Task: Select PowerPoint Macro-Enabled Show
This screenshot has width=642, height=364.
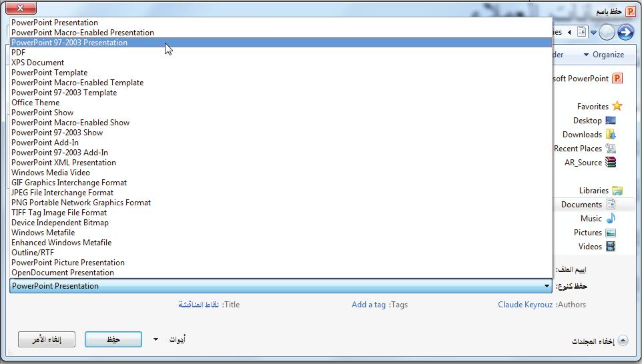Action: click(281, 123)
